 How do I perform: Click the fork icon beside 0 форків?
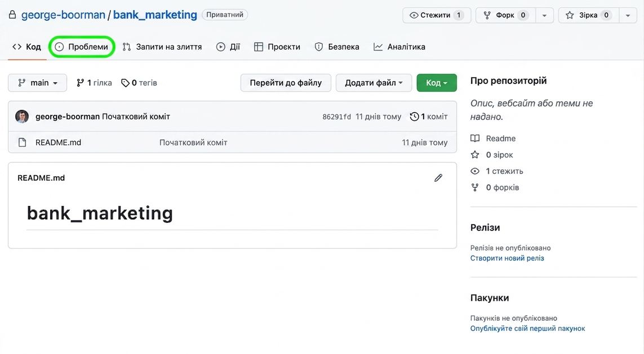[475, 187]
